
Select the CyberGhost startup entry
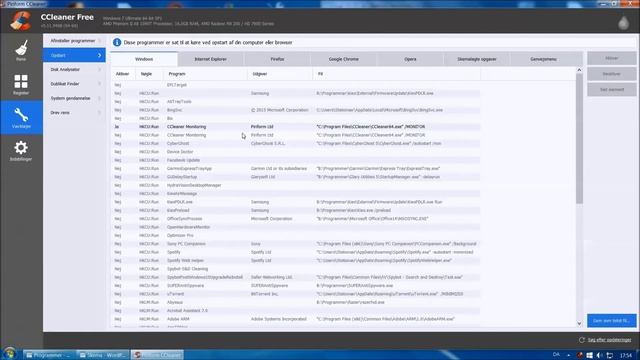point(296,143)
